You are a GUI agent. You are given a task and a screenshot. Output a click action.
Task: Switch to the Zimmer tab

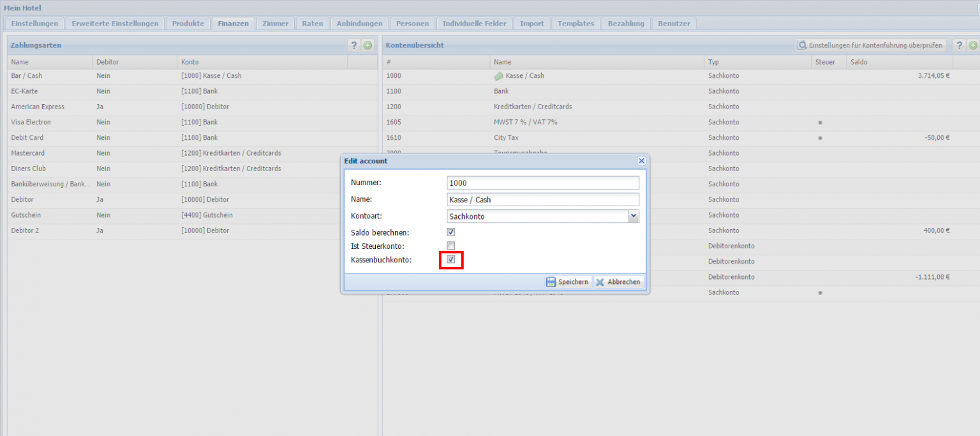(x=276, y=24)
